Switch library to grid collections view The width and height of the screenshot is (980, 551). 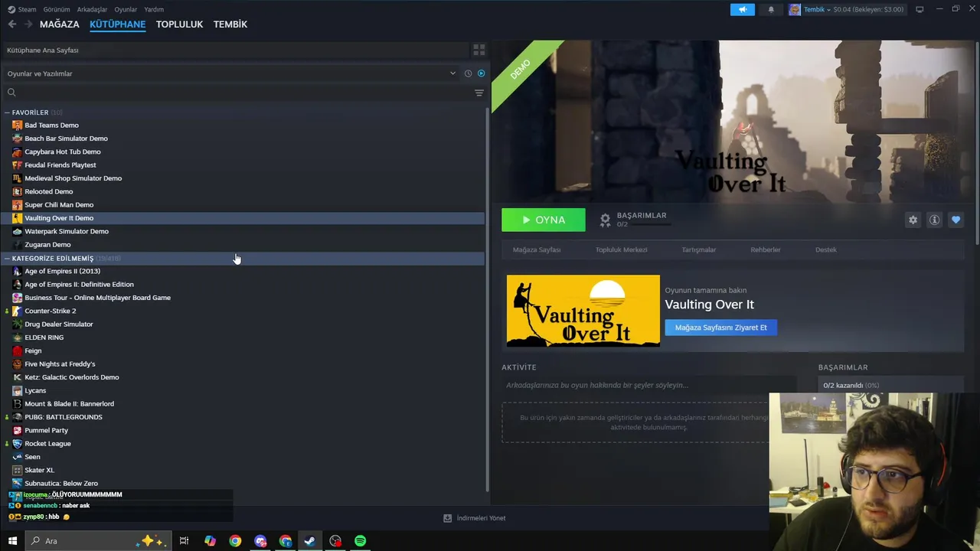click(x=479, y=50)
